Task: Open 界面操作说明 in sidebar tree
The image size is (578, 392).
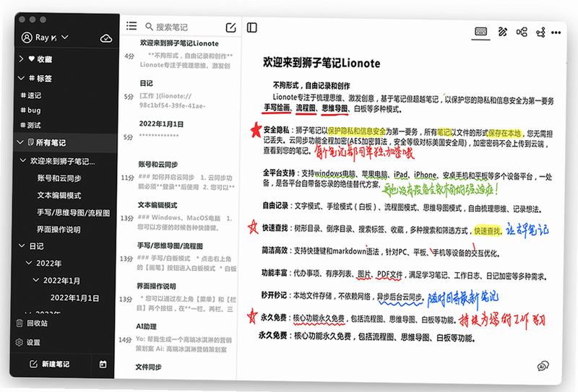Action: [x=59, y=230]
